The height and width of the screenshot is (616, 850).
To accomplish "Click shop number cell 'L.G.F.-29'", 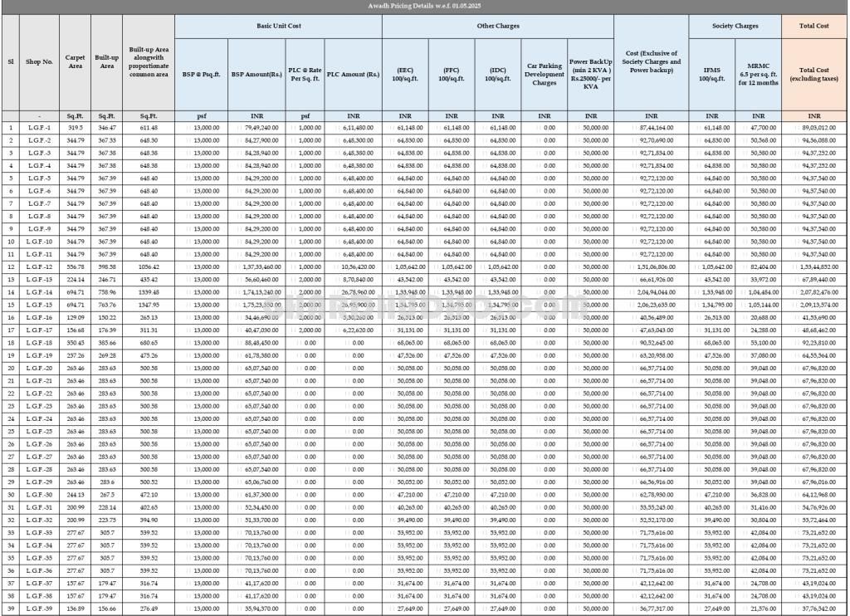I will click(40, 482).
